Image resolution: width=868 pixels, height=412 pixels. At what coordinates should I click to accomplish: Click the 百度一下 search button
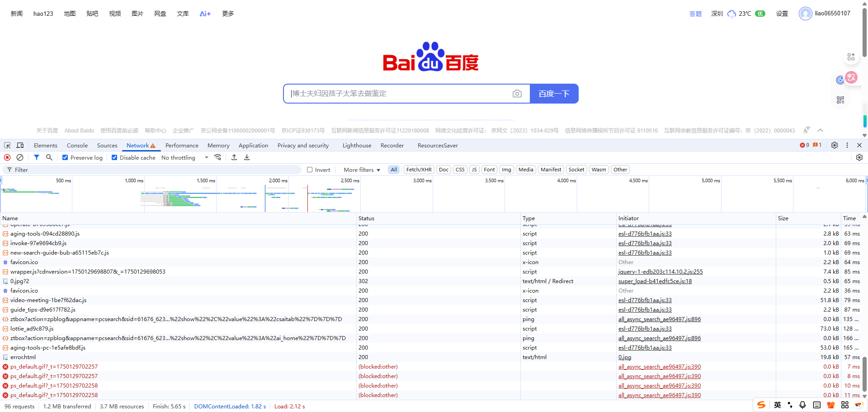[x=554, y=94]
